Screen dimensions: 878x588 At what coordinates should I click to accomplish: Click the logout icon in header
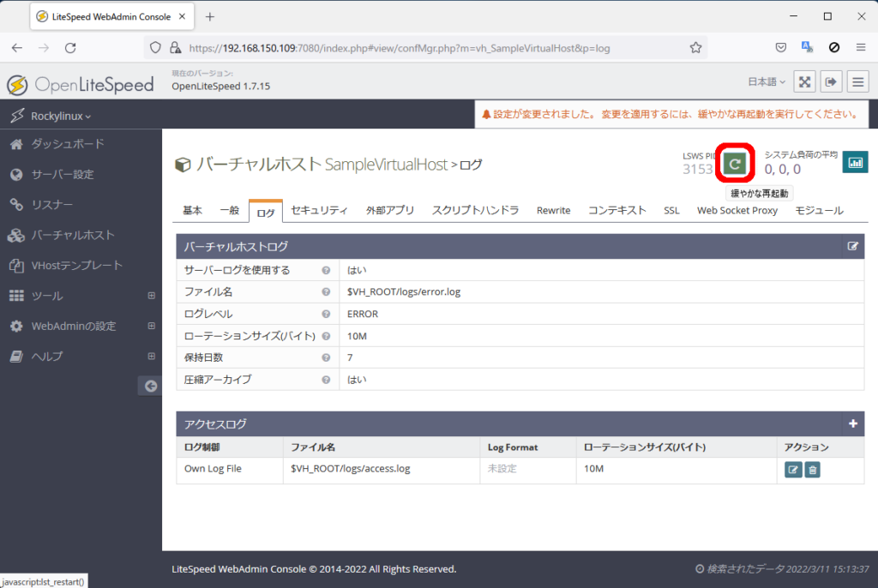[831, 81]
